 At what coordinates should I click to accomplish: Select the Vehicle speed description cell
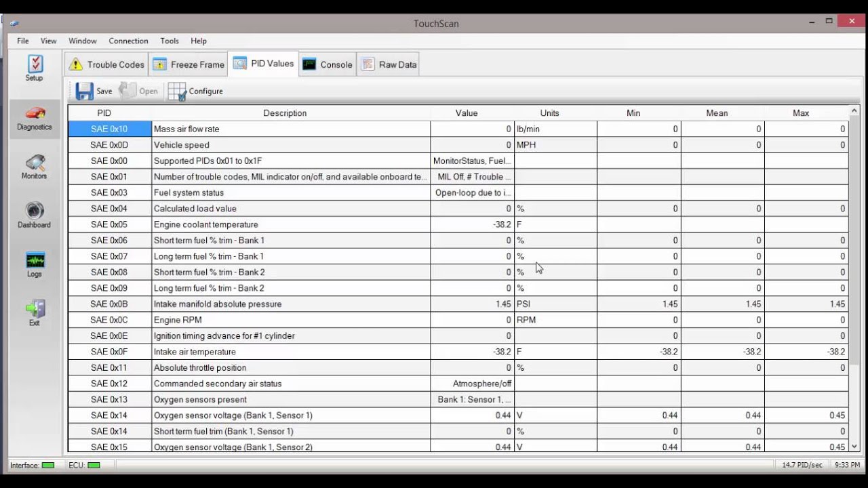point(291,145)
